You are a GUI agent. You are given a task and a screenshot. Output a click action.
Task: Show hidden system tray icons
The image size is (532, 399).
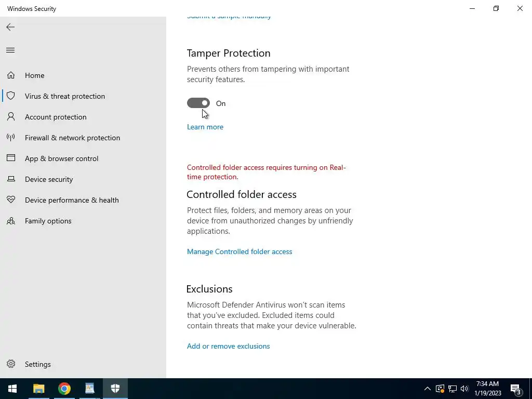pos(428,389)
